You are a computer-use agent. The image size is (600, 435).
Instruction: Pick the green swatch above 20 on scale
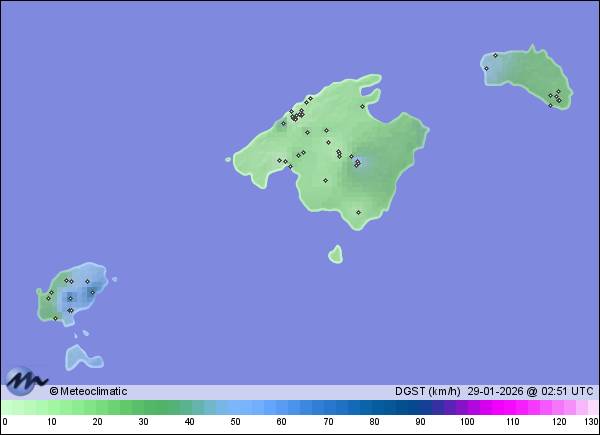(x=98, y=408)
